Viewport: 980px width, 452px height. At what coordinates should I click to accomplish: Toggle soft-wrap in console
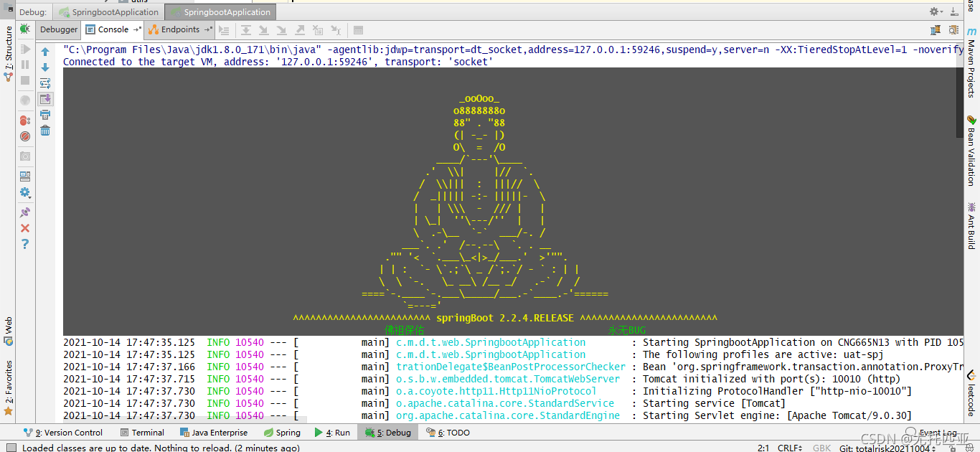[x=45, y=83]
